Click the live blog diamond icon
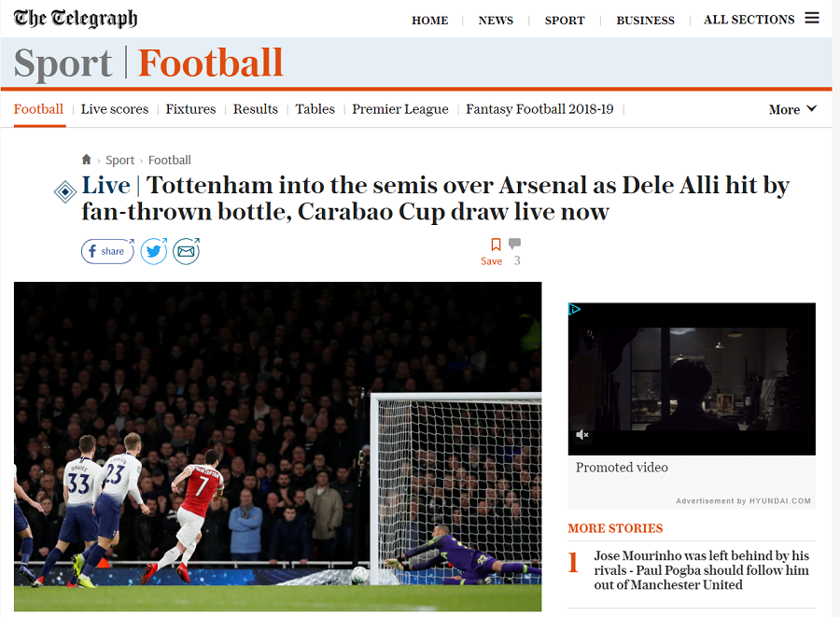Viewport: 840px width, 617px height. click(65, 191)
